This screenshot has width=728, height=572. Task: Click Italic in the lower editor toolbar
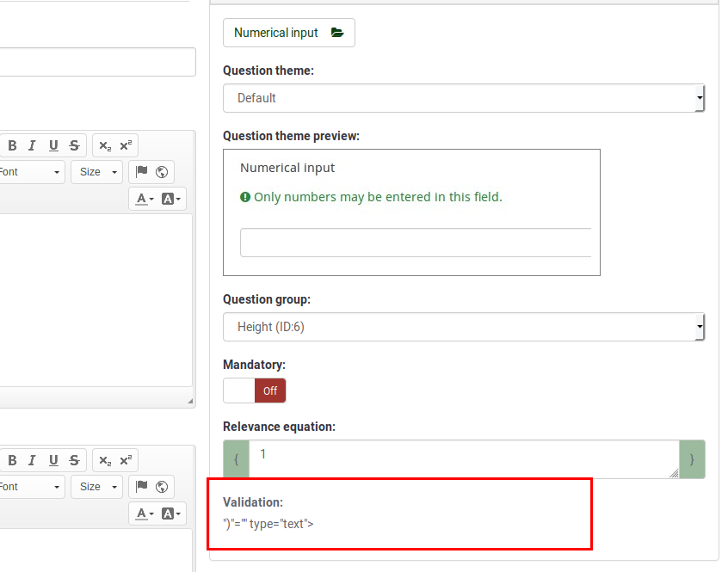(32, 460)
